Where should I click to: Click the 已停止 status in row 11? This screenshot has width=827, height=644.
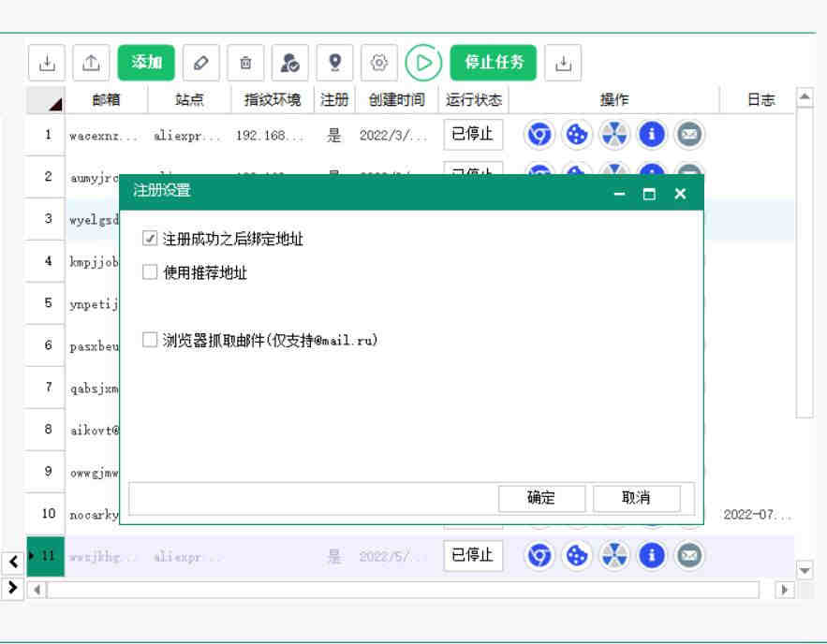473,555
